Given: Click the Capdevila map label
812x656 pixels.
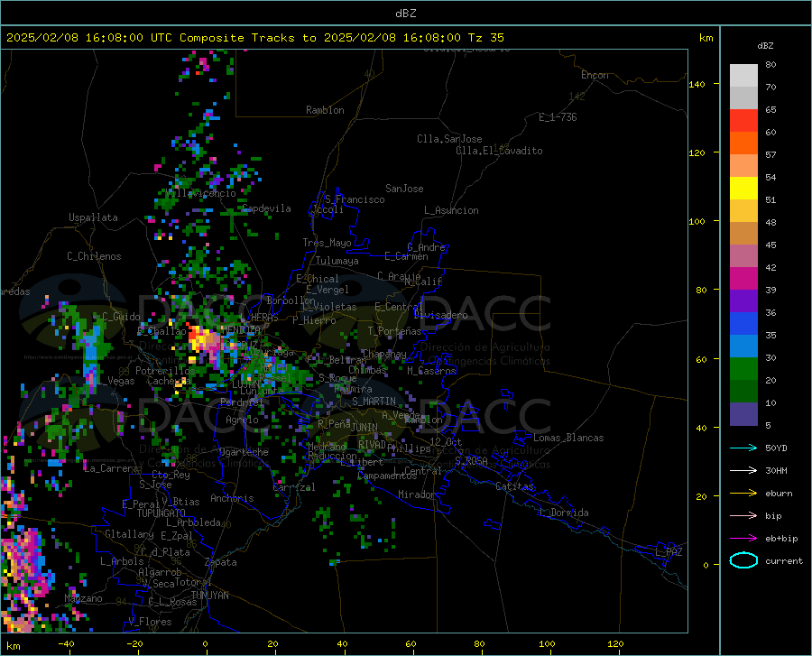Looking at the screenshot, I should (x=267, y=208).
